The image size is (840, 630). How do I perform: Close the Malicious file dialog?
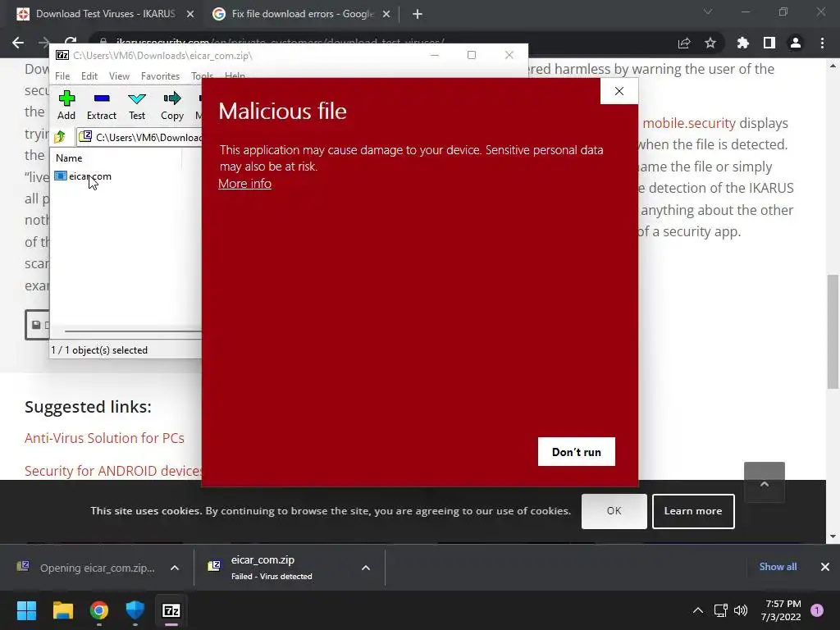[619, 91]
